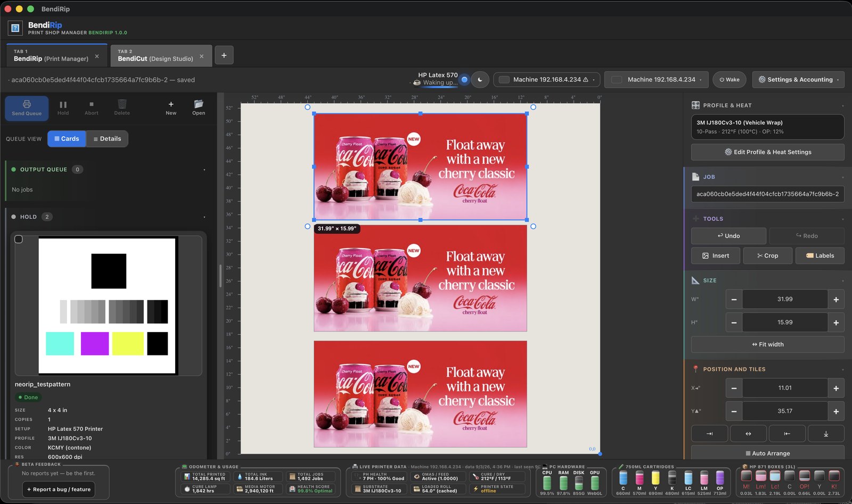Click the Lm! HP 871 box icon

[761, 476]
